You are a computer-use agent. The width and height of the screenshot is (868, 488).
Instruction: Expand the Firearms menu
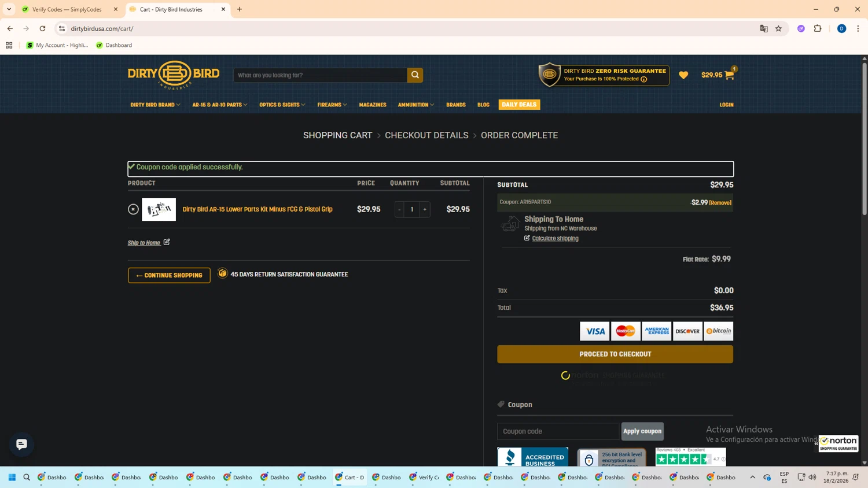pos(332,105)
